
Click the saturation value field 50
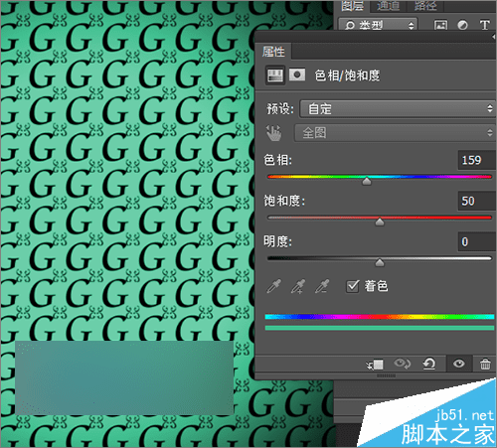(477, 201)
